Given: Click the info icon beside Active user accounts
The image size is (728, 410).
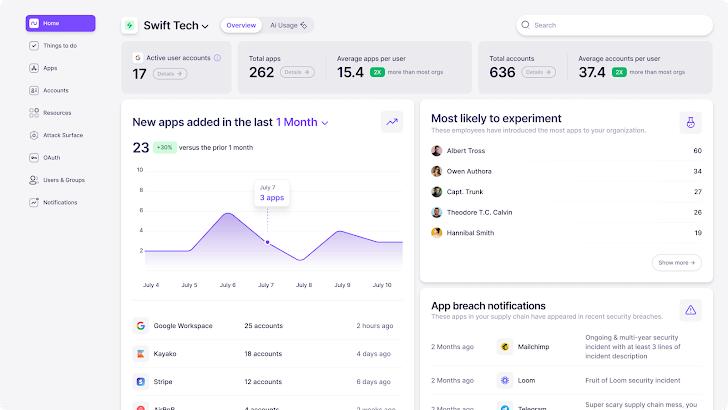Looking at the screenshot, I should coord(217,58).
